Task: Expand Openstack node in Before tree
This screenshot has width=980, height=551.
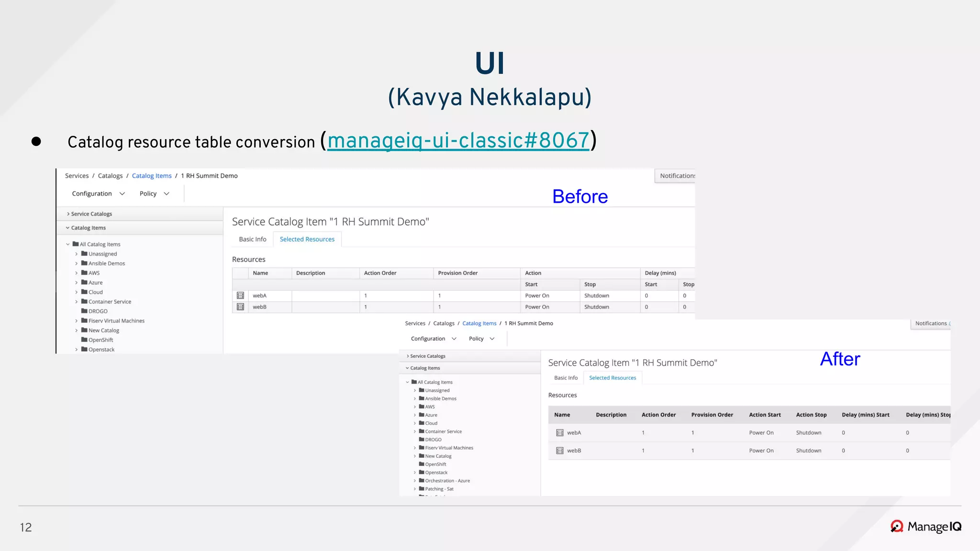Action: 76,350
